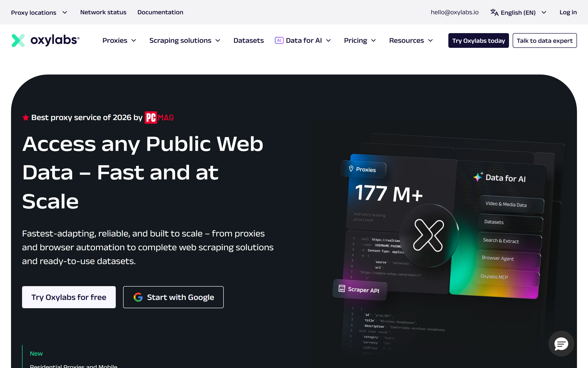The height and width of the screenshot is (368, 588).
Task: Open the Proxies navigation menu
Action: coord(119,40)
